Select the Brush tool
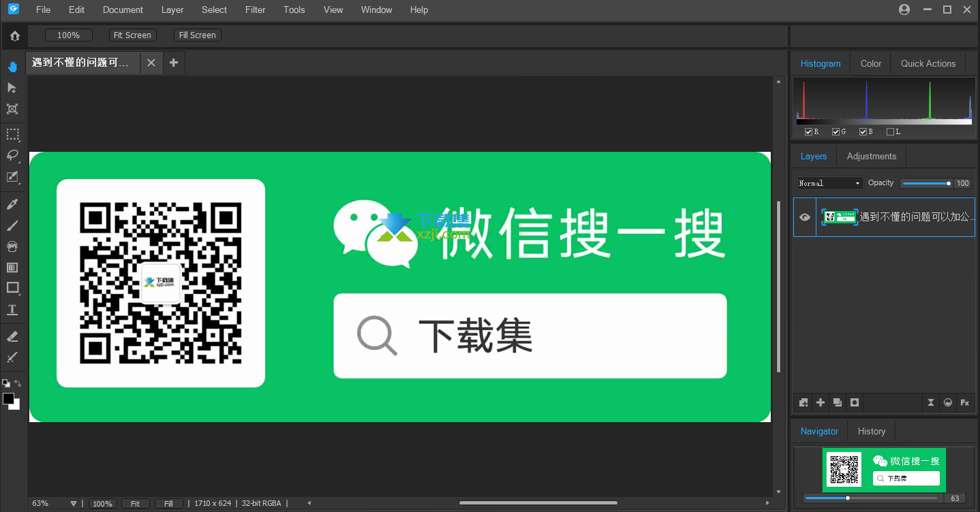The height and width of the screenshot is (512, 980). click(x=12, y=225)
